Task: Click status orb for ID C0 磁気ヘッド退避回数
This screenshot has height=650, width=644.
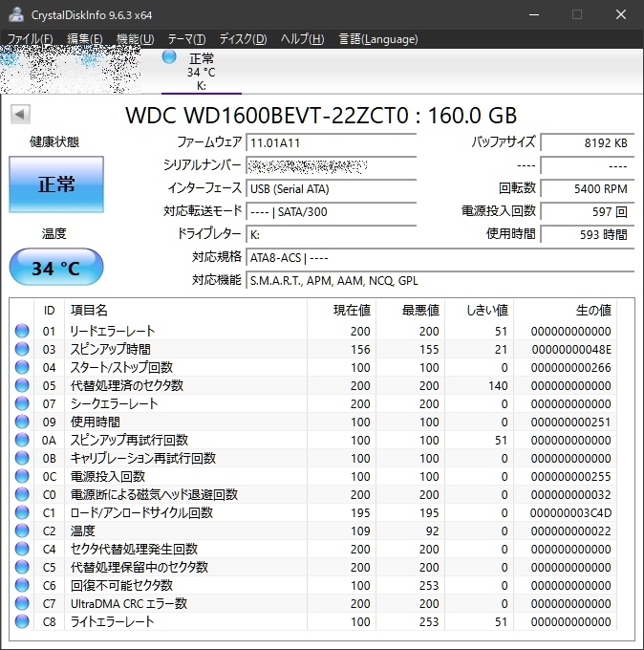Action: pyautogui.click(x=22, y=494)
